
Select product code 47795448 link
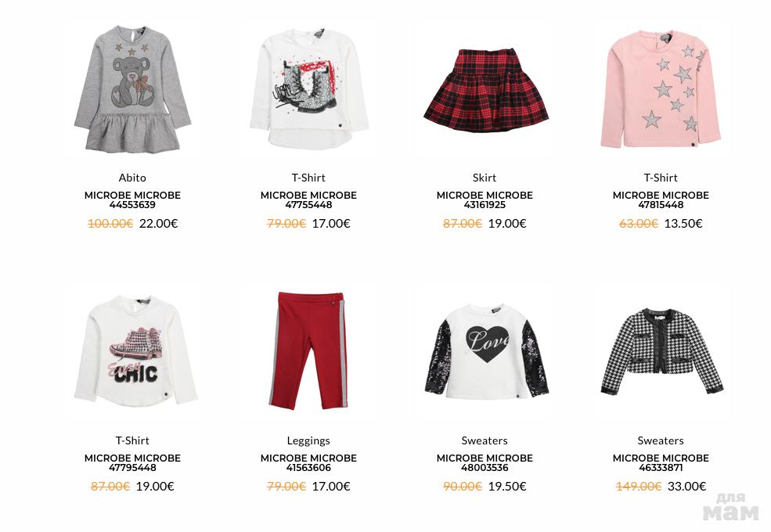[x=132, y=468]
